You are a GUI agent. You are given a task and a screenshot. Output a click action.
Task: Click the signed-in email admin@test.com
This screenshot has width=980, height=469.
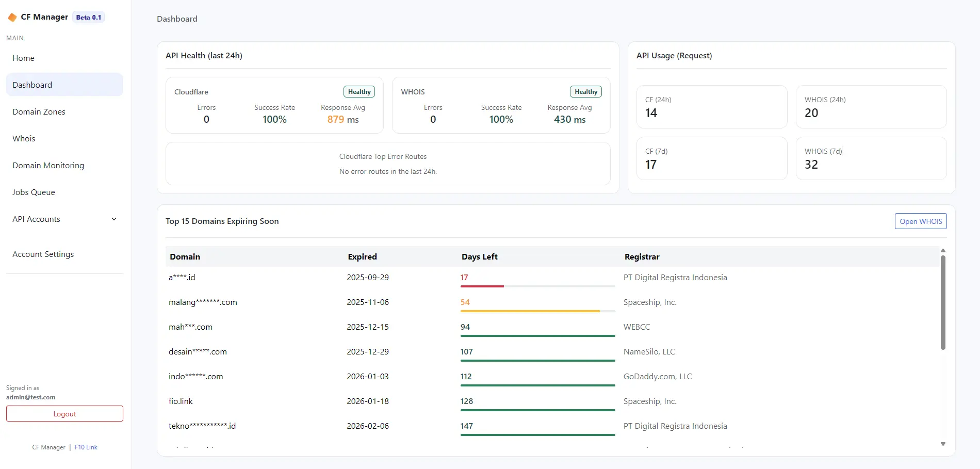(30, 397)
